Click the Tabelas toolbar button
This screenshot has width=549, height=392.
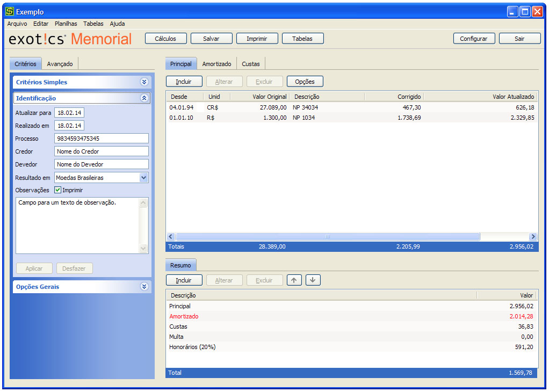pyautogui.click(x=302, y=39)
